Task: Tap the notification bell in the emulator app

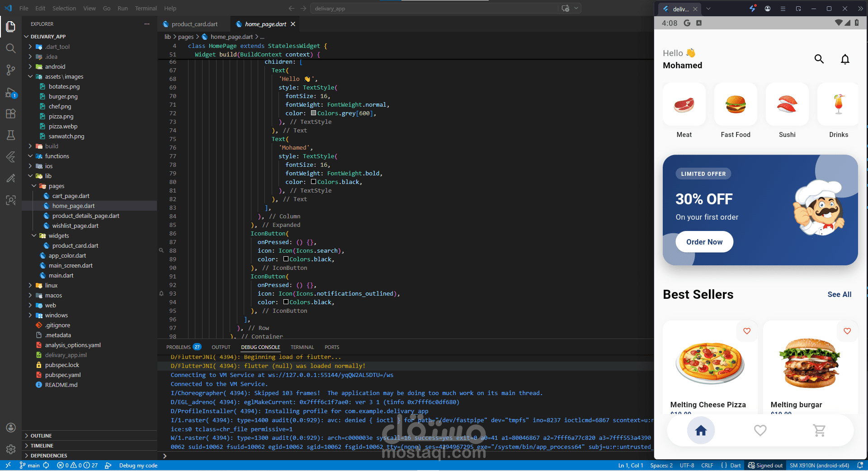Action: 845,59
